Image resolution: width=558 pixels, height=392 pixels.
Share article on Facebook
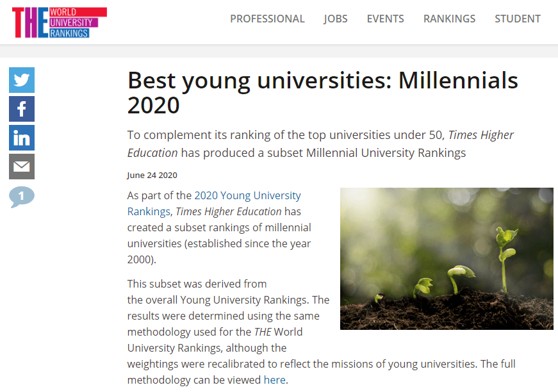22,109
